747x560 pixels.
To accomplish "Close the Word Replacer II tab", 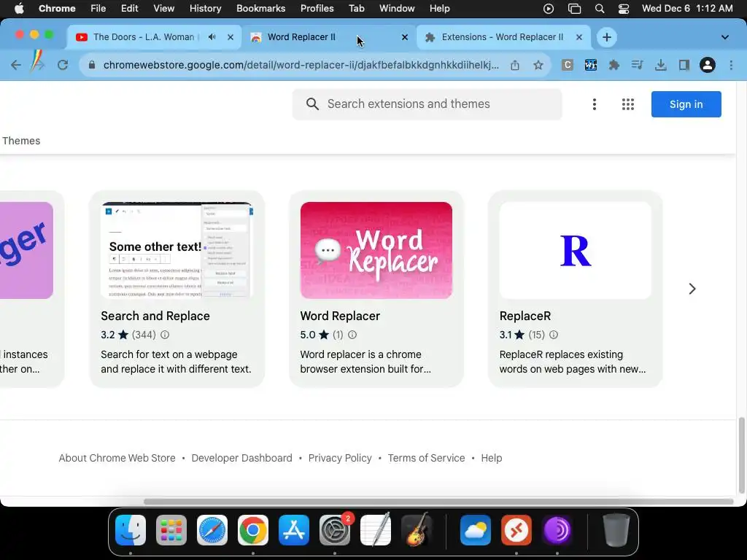I will pyautogui.click(x=404, y=37).
